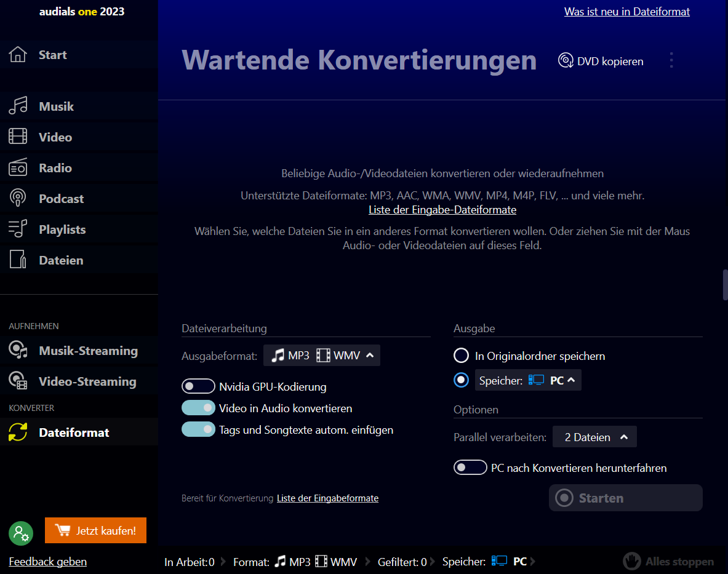
Task: Disable Video in Audio konvertieren toggle
Action: [198, 408]
